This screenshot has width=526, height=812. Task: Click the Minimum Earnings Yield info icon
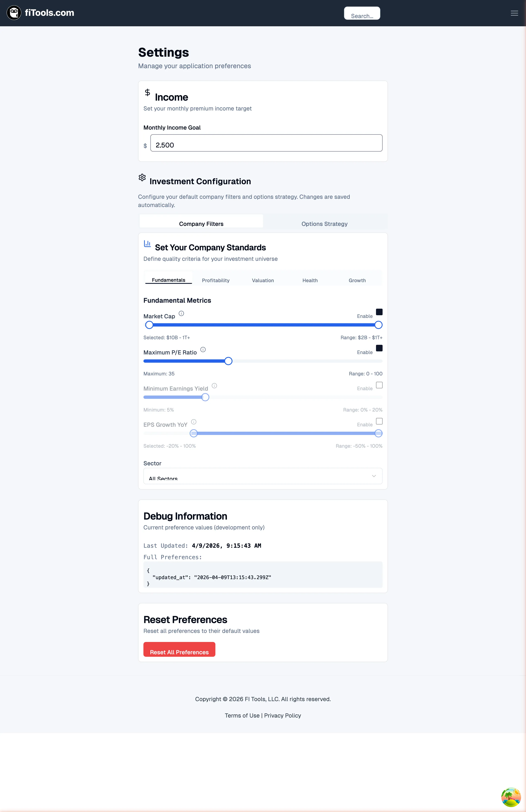click(214, 385)
